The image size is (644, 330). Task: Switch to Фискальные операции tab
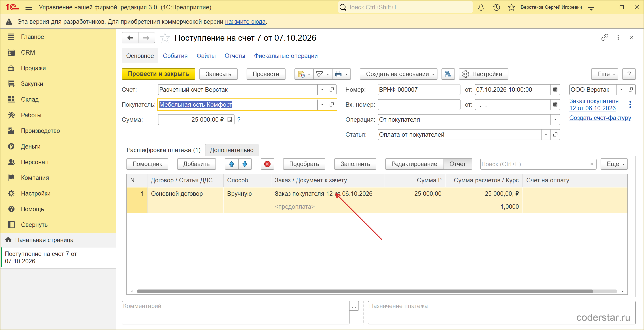tap(286, 56)
